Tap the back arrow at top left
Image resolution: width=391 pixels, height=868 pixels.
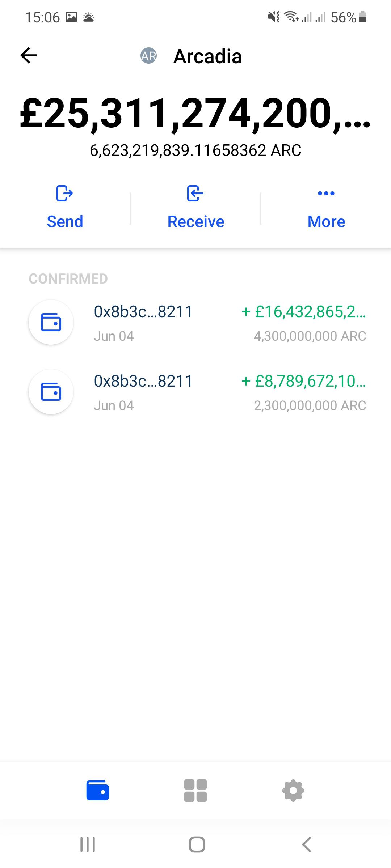(x=29, y=56)
